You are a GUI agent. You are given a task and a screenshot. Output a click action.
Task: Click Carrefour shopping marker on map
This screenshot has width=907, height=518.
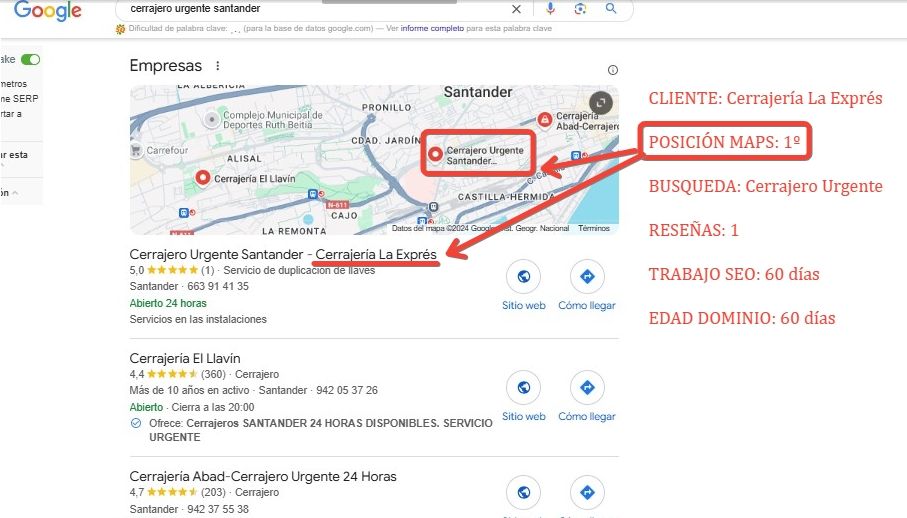(136, 150)
